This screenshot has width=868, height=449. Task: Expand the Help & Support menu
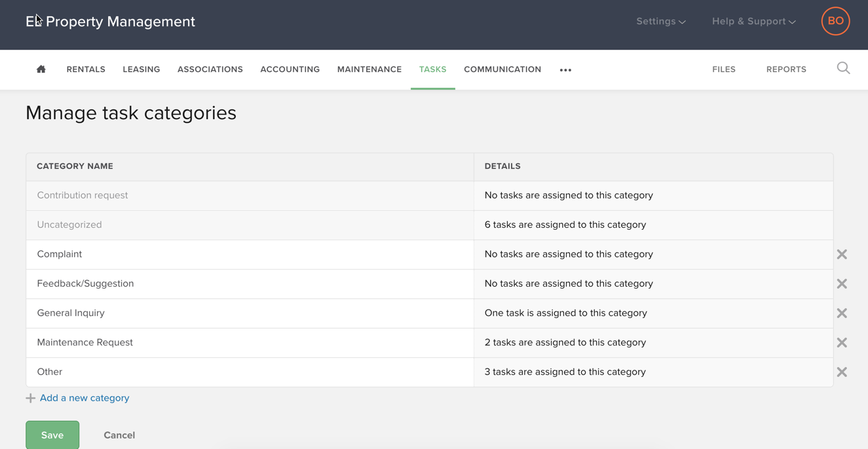click(x=753, y=21)
